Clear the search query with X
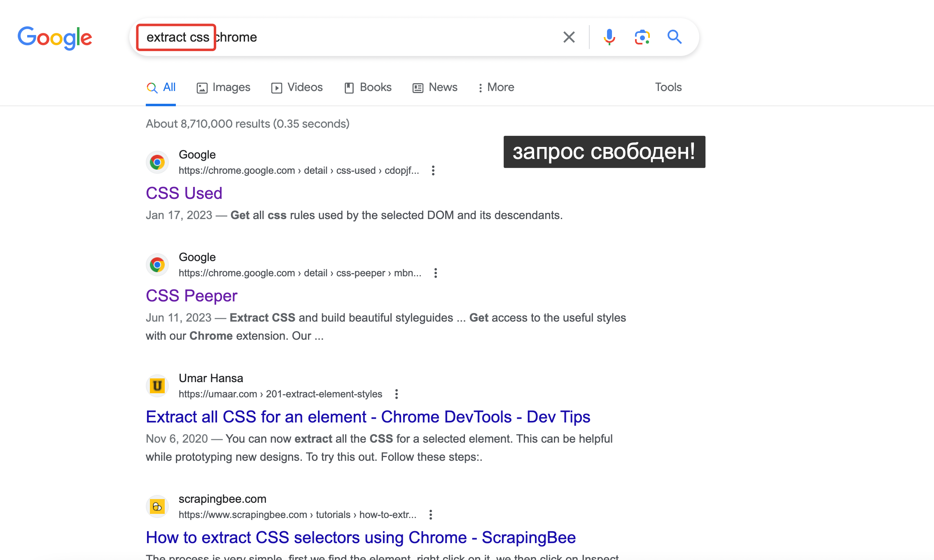934x560 pixels. tap(569, 37)
